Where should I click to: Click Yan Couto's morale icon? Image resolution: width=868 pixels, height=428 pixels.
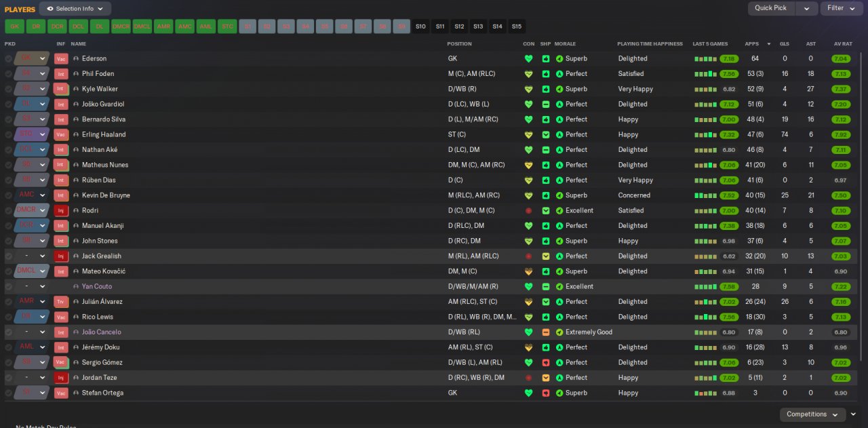coord(559,286)
